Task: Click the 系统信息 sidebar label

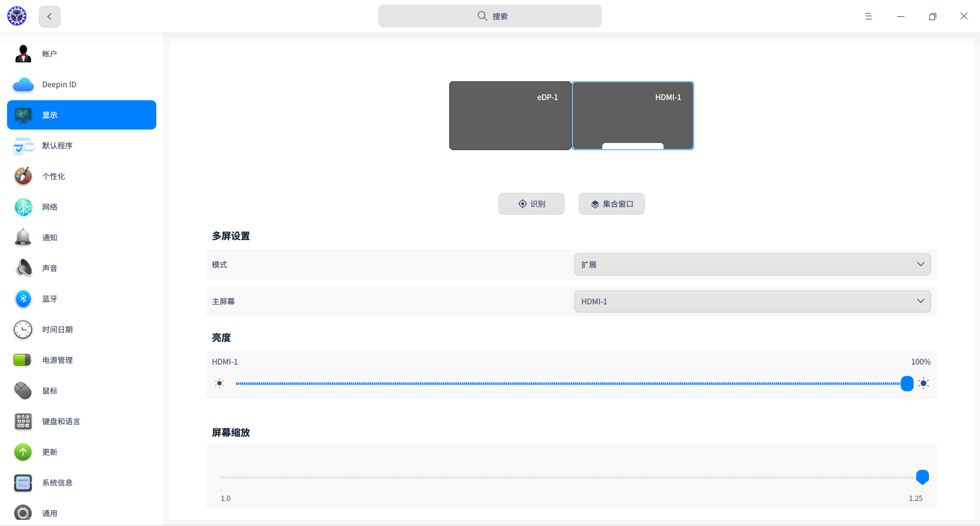Action: pyautogui.click(x=57, y=483)
